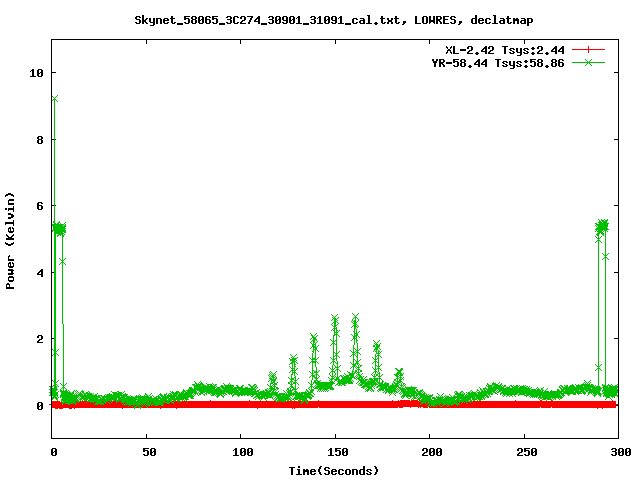This screenshot has width=640, height=480.
Task: Click the green calibration cluster near 290 seconds
Action: [602, 227]
